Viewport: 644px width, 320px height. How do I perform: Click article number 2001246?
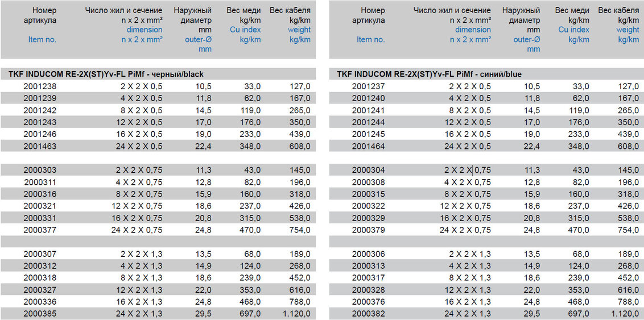tap(40, 134)
